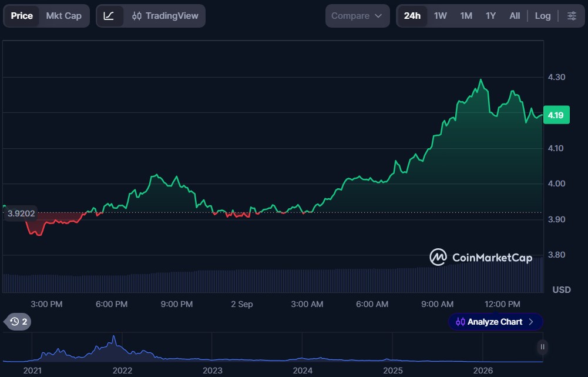This screenshot has width=588, height=377.
Task: Show the All time range
Action: click(515, 16)
